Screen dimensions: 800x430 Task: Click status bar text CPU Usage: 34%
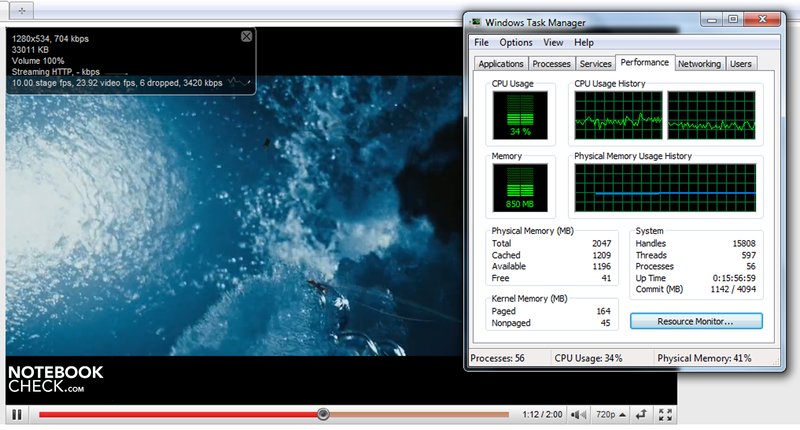588,358
